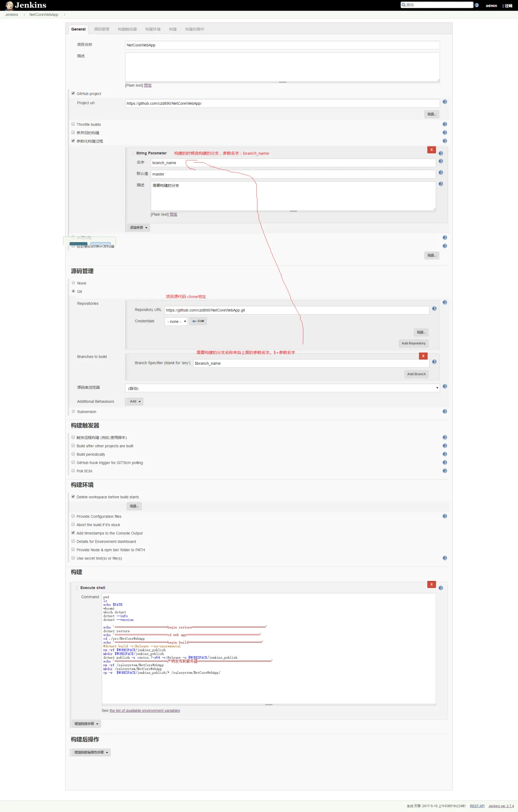This screenshot has width=518, height=812.
Task: Select the Git source control radio
Action: (x=73, y=291)
